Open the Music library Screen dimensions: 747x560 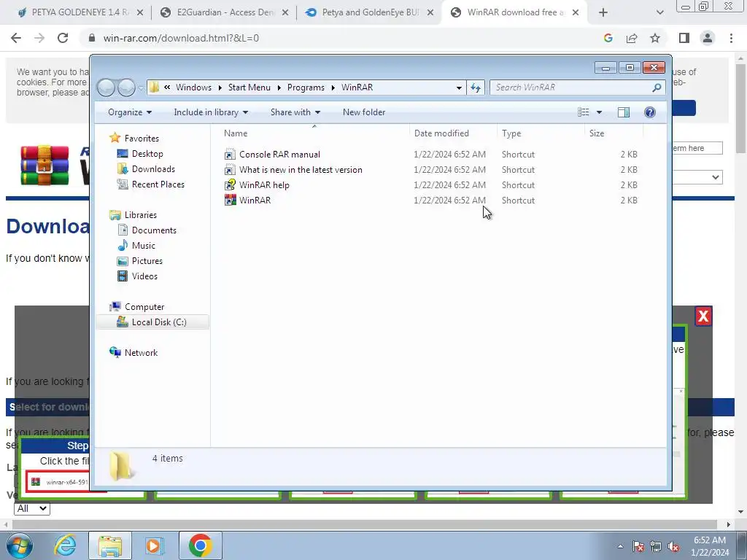144,245
